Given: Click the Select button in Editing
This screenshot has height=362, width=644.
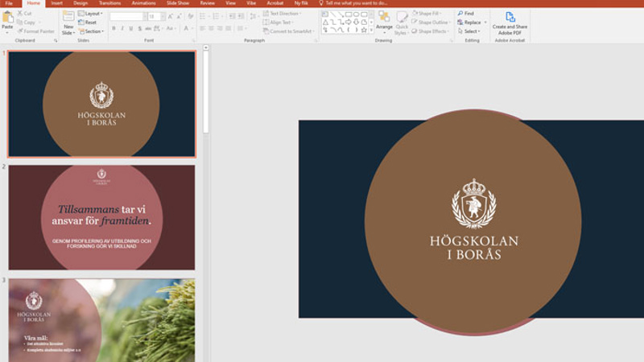Looking at the screenshot, I should [469, 31].
